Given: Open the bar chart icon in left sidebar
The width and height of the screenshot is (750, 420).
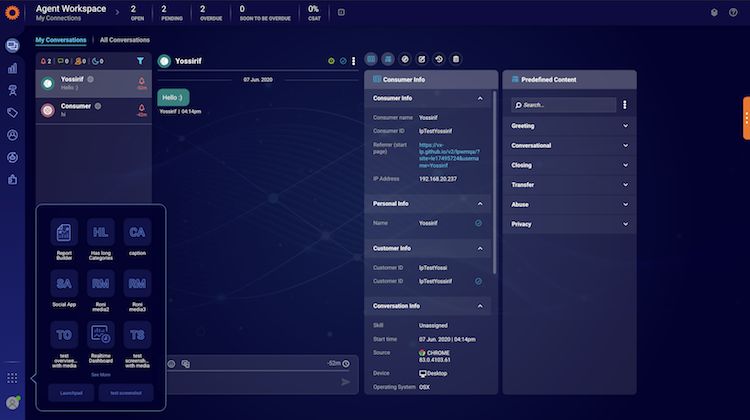Looking at the screenshot, I should 12,69.
